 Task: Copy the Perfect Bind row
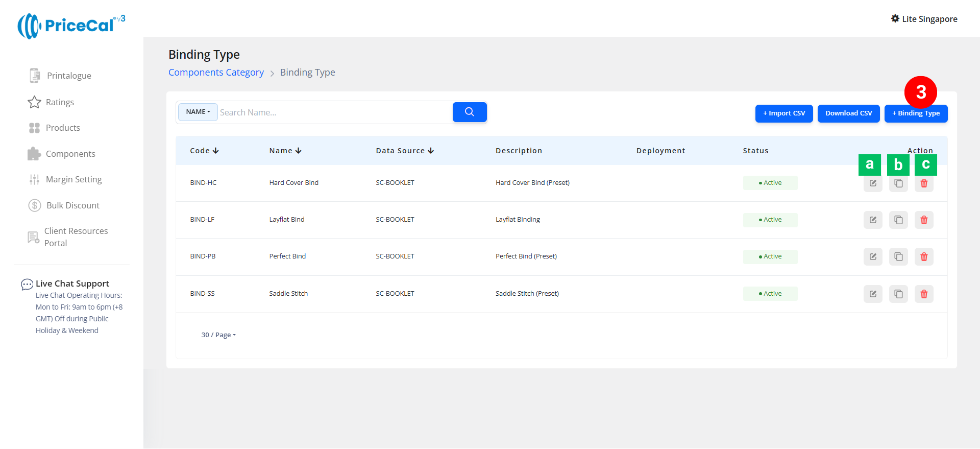[898, 257]
